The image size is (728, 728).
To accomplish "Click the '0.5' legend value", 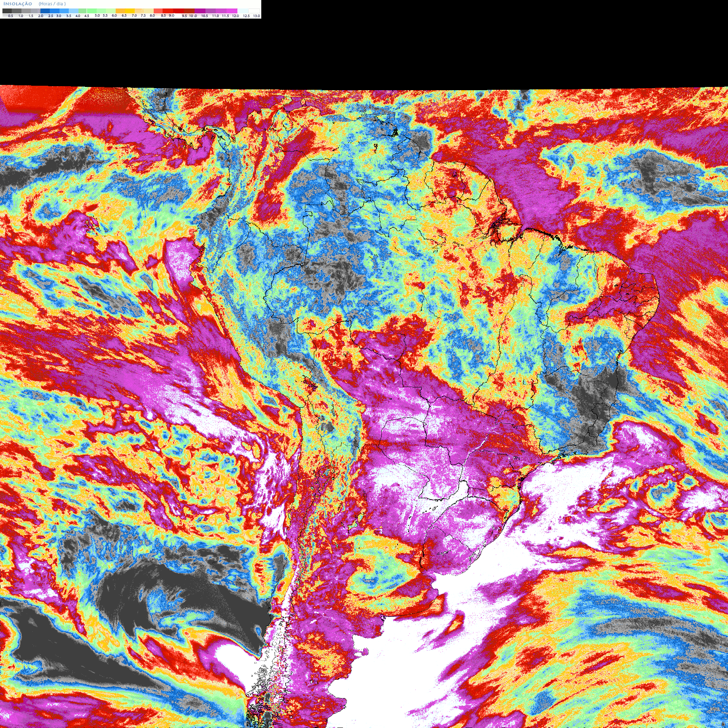I will [x=11, y=16].
